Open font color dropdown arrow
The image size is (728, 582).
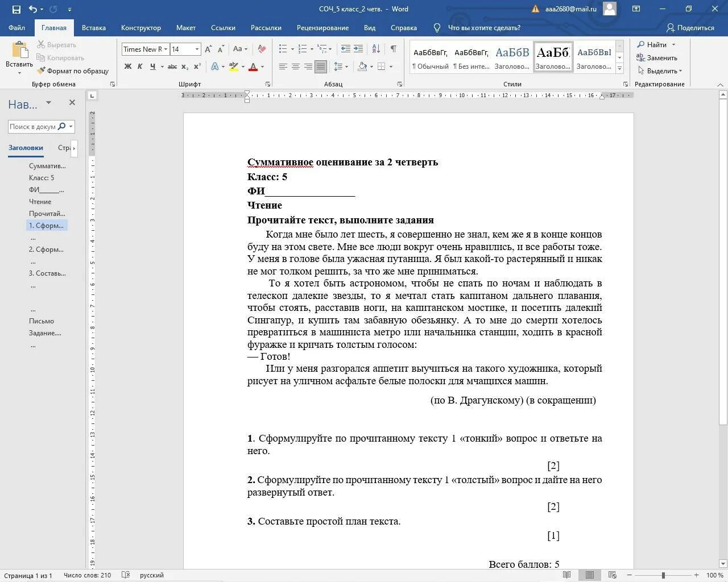point(262,66)
